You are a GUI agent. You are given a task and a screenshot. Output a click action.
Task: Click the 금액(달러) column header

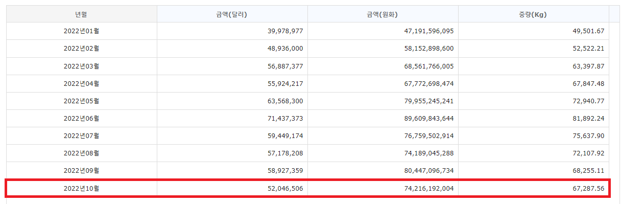click(232, 14)
